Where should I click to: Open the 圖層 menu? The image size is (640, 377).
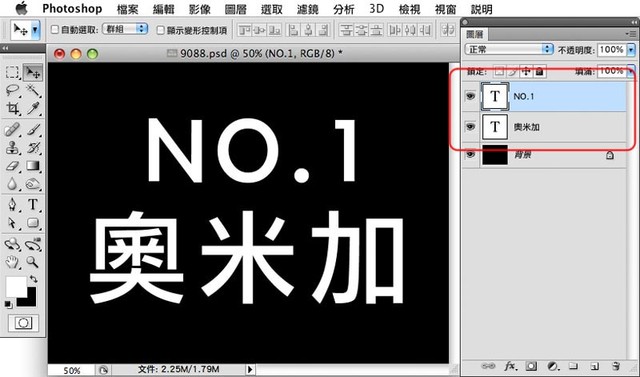[x=236, y=9]
